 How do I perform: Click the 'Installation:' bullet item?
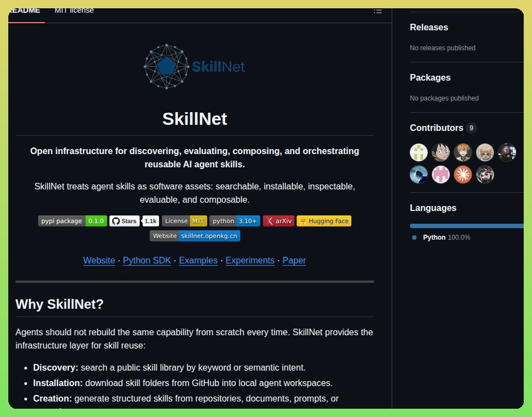tap(182, 383)
